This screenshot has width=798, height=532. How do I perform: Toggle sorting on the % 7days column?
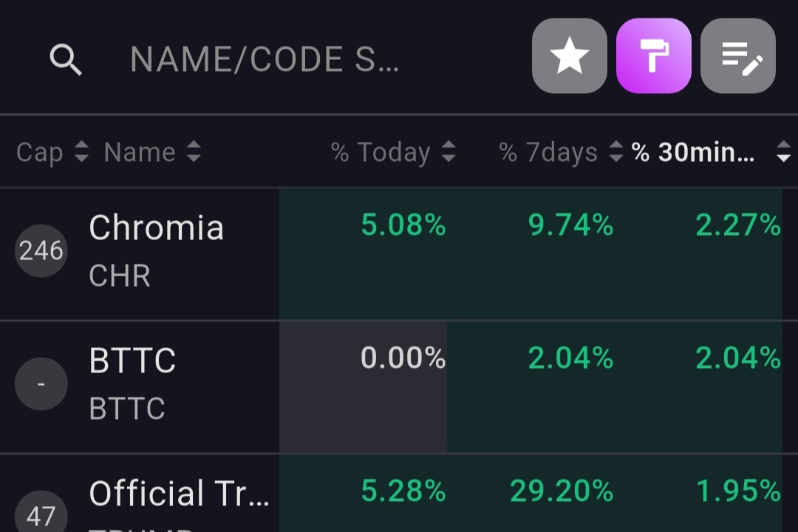(616, 152)
